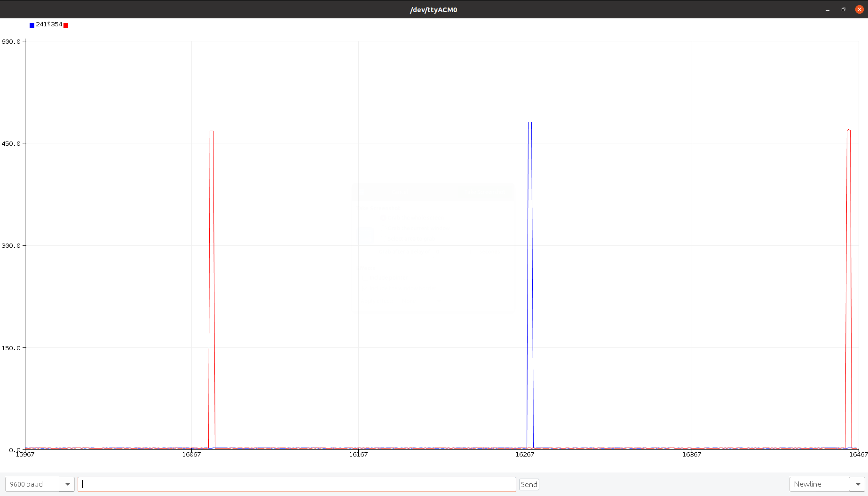The width and height of the screenshot is (868, 496).
Task: Click the /dev/ttyACM0 title bar text
Action: (x=434, y=9)
